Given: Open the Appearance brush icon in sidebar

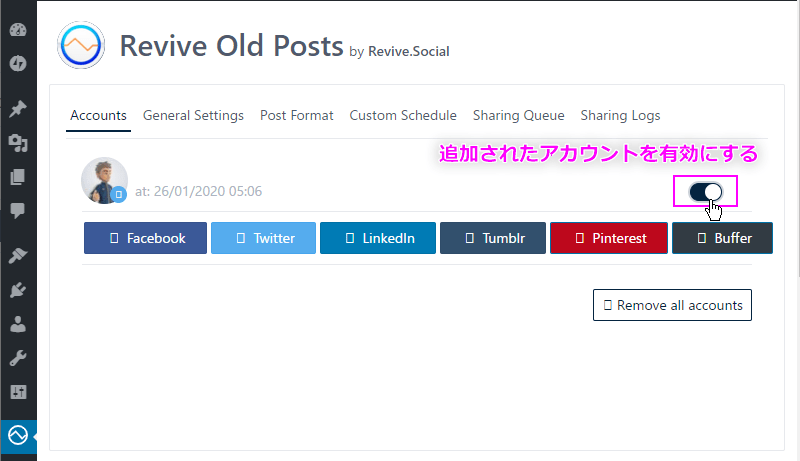Looking at the screenshot, I should tap(18, 255).
